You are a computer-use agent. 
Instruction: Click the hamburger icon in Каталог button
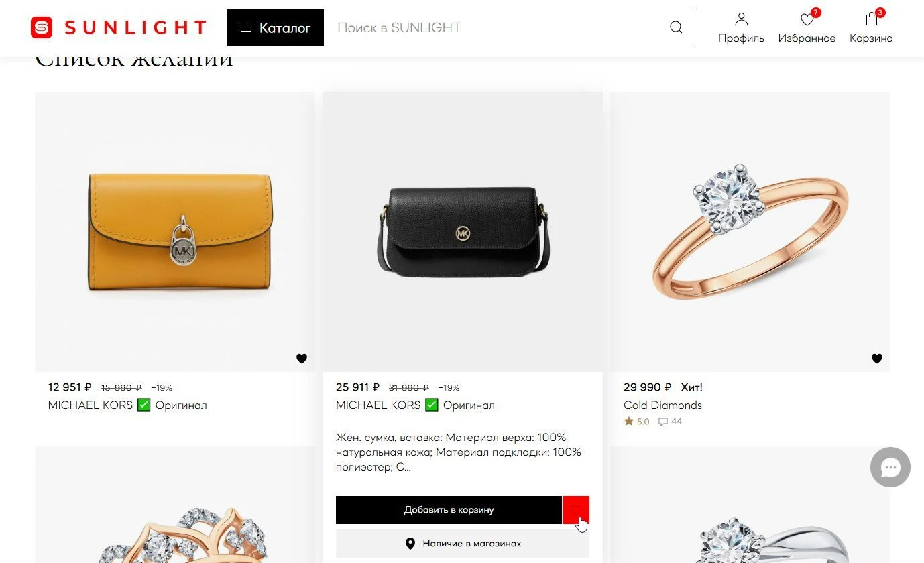246,27
